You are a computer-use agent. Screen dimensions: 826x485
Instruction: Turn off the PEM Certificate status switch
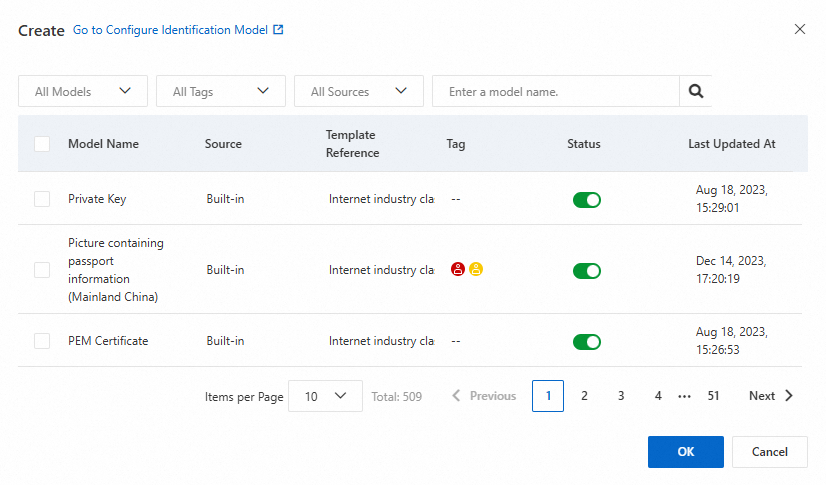point(586,342)
